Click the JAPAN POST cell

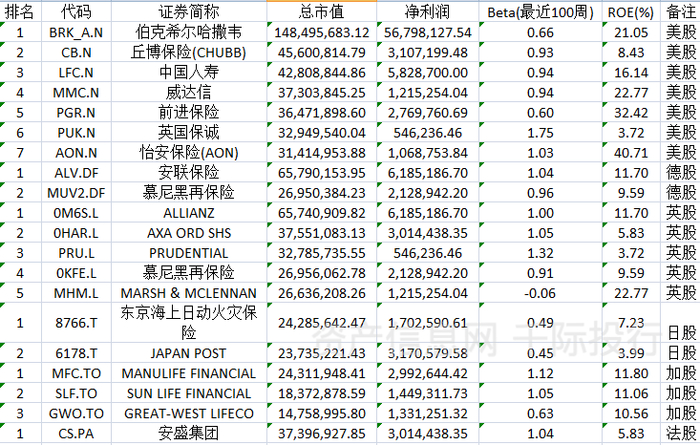coord(189,353)
